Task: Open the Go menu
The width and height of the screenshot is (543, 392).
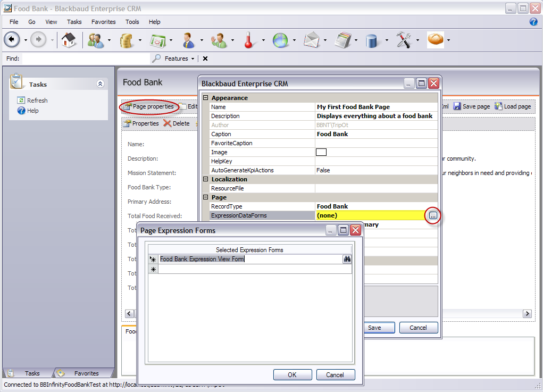Action: click(x=32, y=22)
